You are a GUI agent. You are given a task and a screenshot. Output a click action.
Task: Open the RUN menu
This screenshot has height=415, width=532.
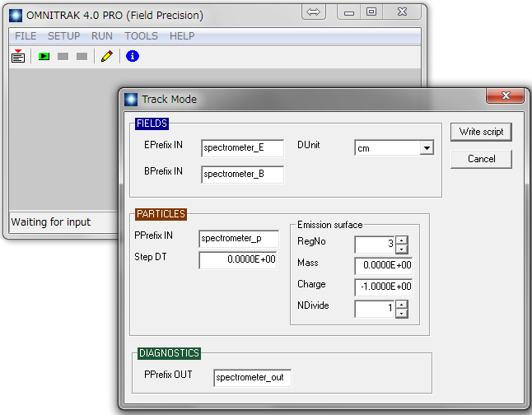(x=102, y=36)
